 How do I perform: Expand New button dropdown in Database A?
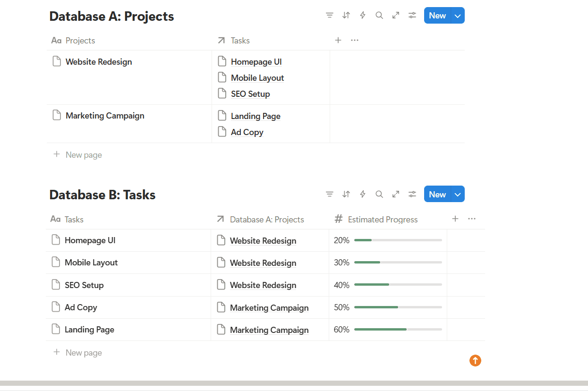click(x=458, y=16)
